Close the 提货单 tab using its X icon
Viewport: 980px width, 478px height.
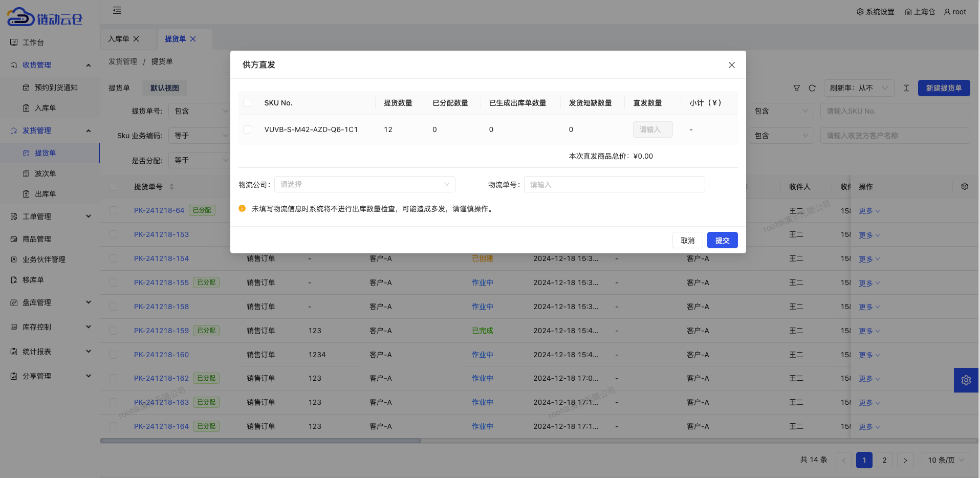click(193, 39)
